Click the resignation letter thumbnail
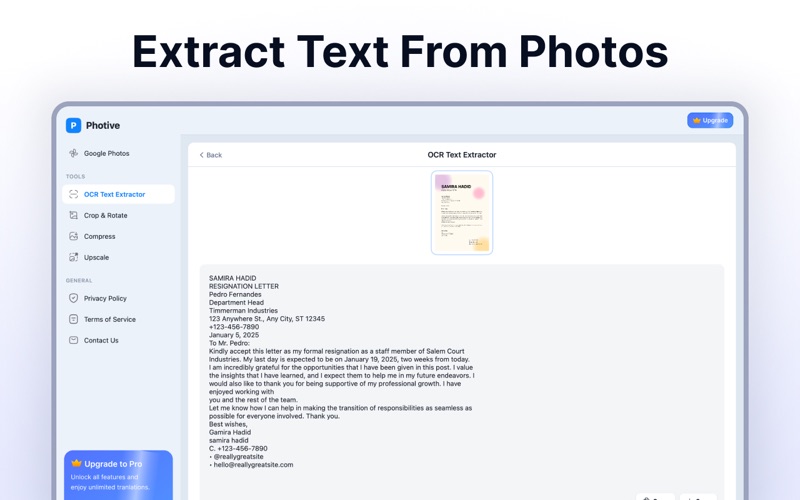This screenshot has height=500, width=800. click(462, 212)
